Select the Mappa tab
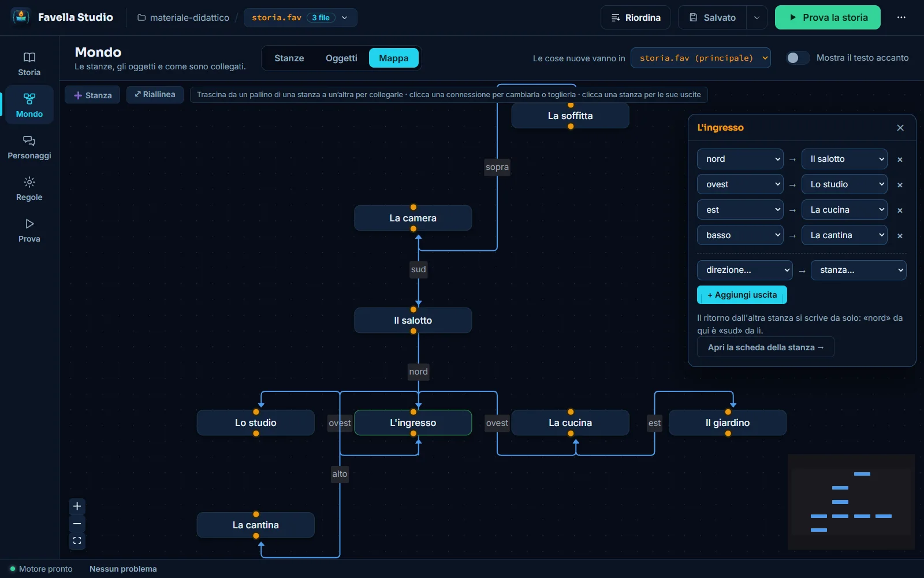 point(394,58)
